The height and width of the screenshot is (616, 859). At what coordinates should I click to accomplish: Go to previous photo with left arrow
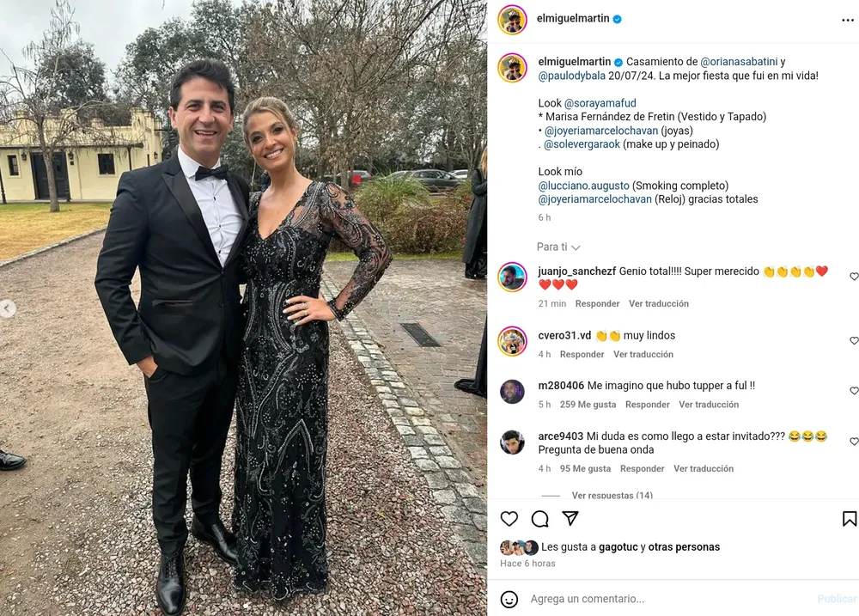pyautogui.click(x=7, y=308)
